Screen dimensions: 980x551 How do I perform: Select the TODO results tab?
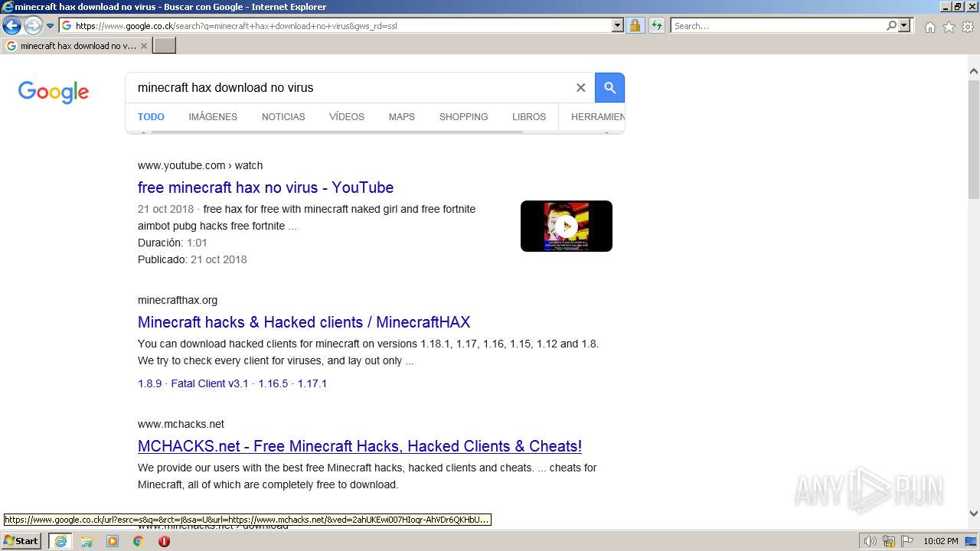(151, 117)
